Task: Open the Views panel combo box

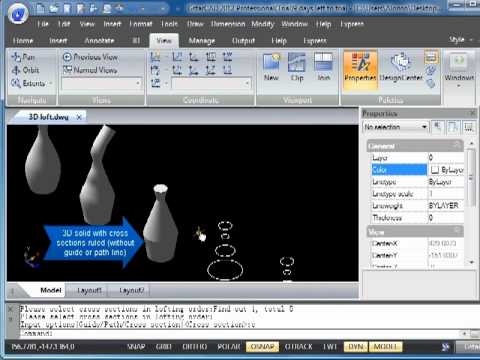Action: pyautogui.click(x=102, y=83)
